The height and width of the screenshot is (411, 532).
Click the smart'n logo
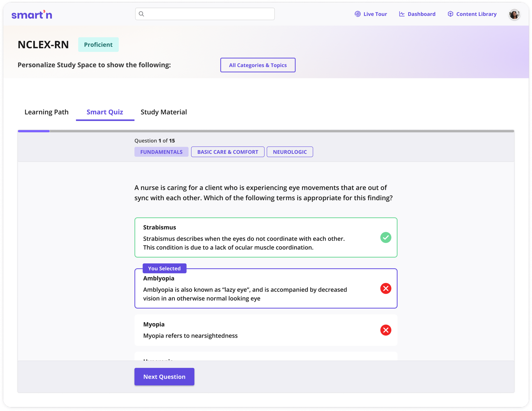[32, 14]
